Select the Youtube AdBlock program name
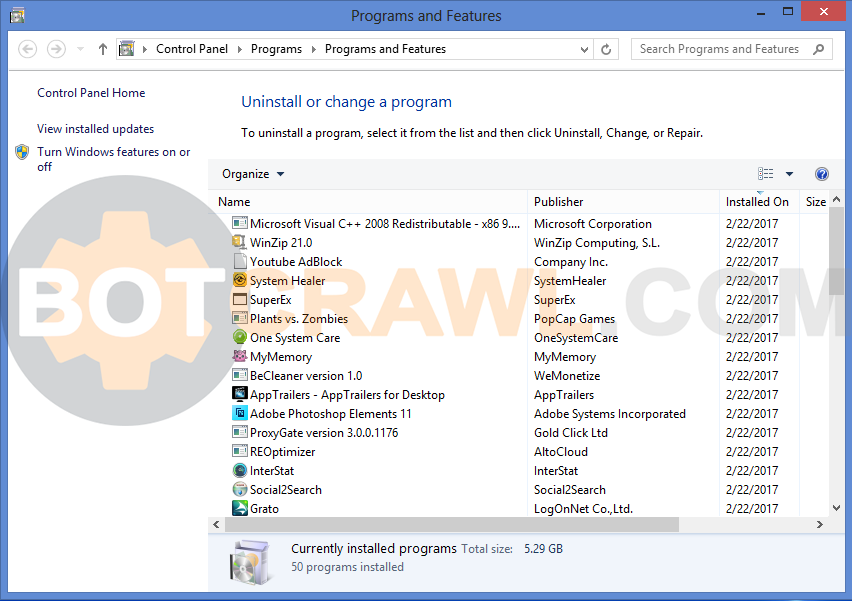Screen dimensions: 852x601 pyautogui.click(x=296, y=261)
